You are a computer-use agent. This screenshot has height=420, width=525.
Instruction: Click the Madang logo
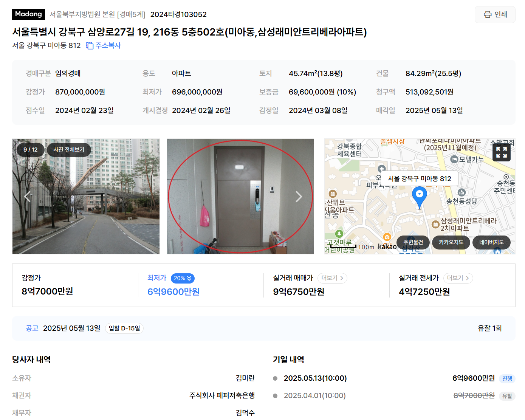click(x=28, y=14)
